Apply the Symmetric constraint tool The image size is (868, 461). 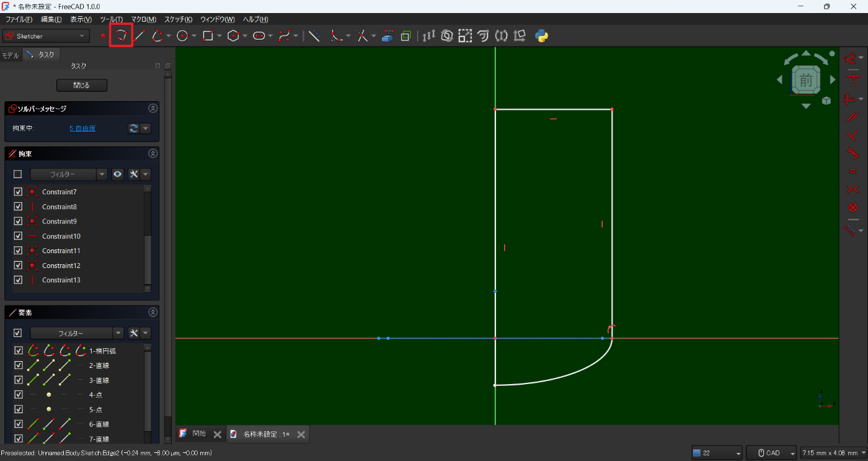pos(852,189)
